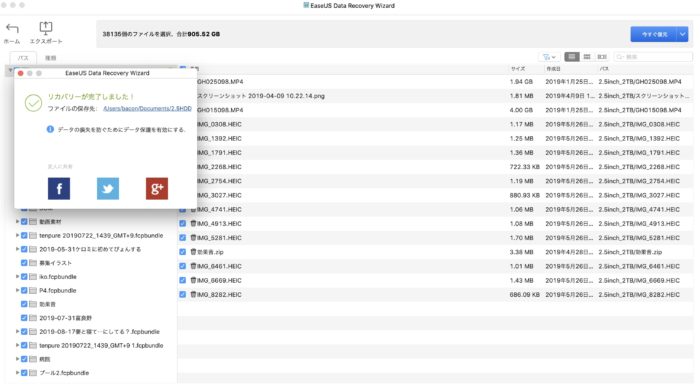Click the エクスポート export icon

(46, 28)
